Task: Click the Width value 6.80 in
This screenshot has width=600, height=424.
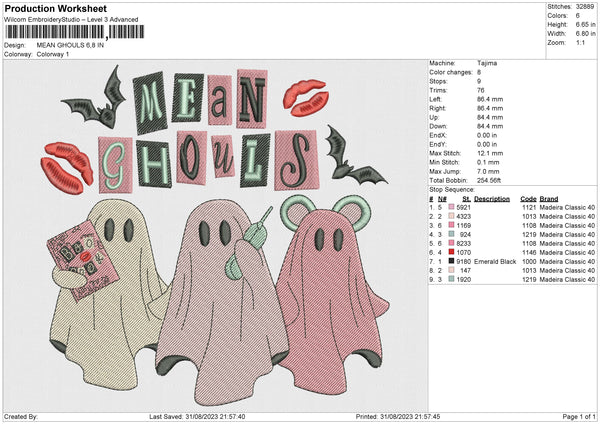Action: [x=585, y=34]
